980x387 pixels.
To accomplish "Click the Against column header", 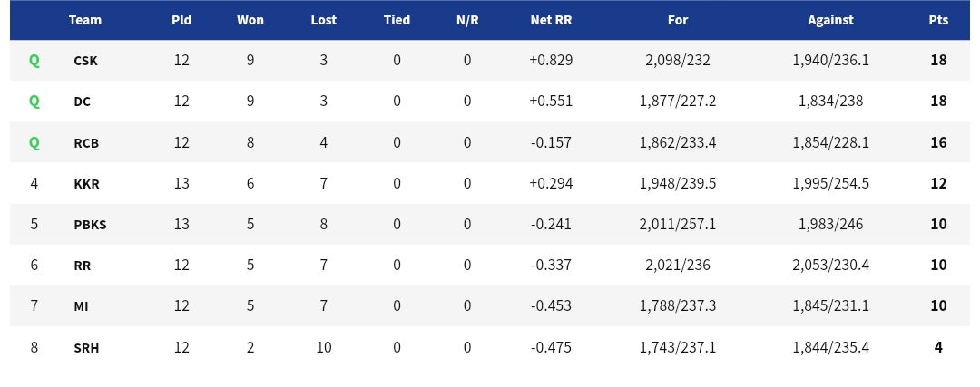I will click(x=830, y=20).
